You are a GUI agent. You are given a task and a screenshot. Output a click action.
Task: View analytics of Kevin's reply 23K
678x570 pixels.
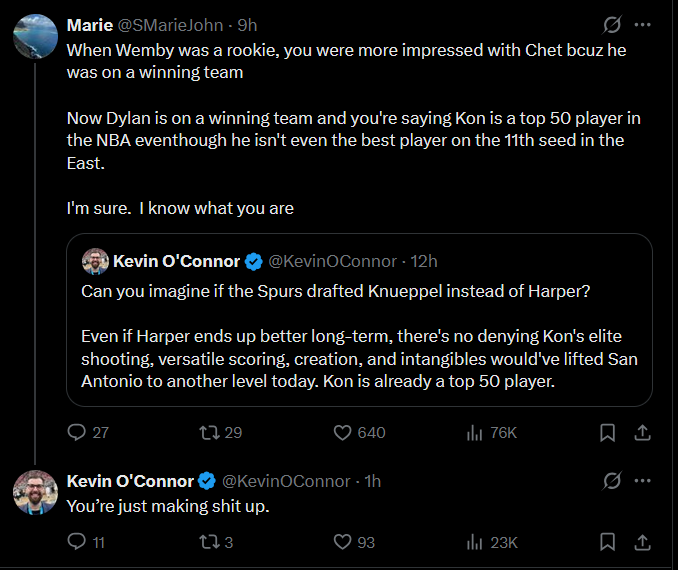click(x=474, y=542)
